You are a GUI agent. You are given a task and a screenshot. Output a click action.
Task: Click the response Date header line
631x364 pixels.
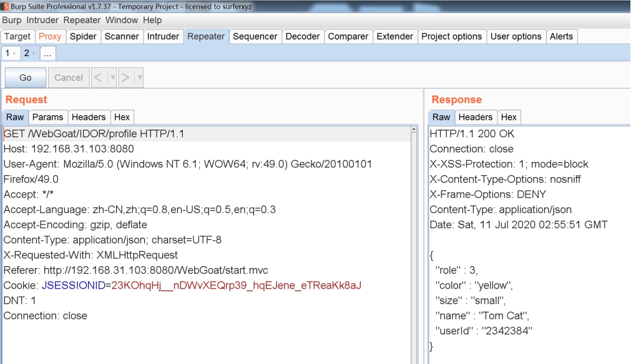pyautogui.click(x=519, y=225)
